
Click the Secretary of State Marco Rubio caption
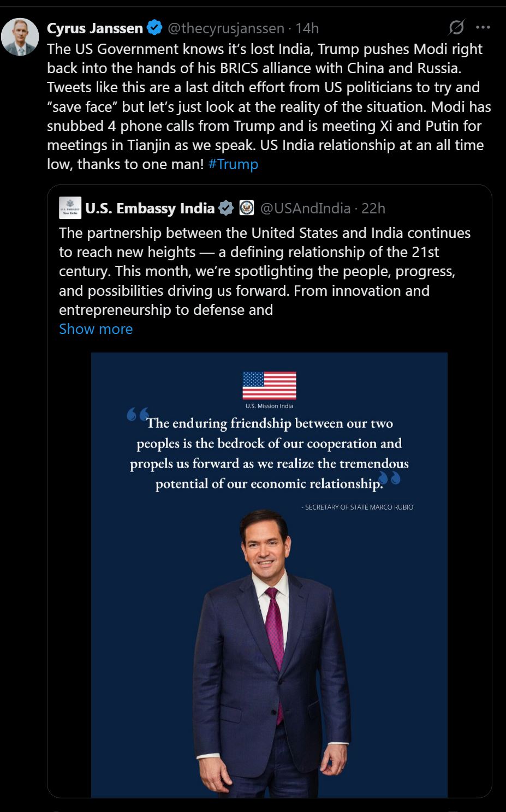point(359,507)
